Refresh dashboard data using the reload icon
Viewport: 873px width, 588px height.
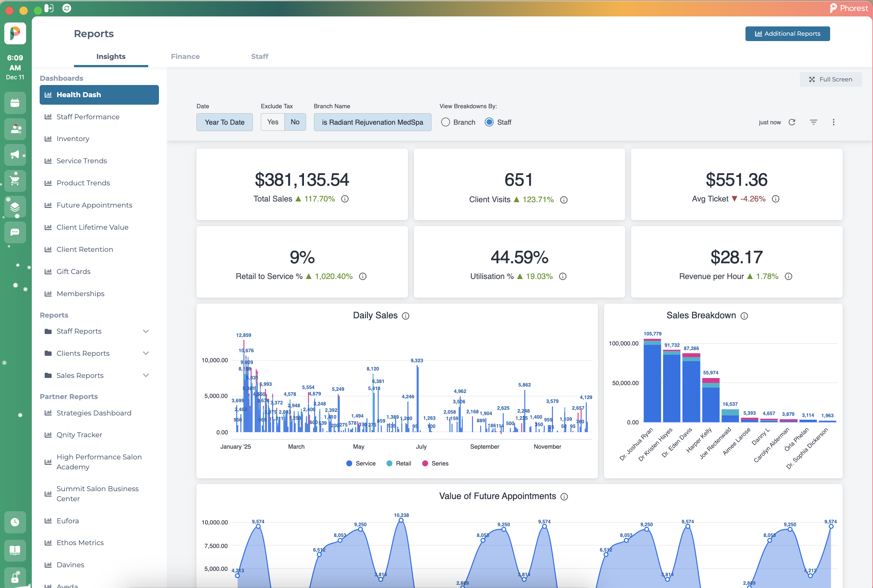[x=792, y=122]
